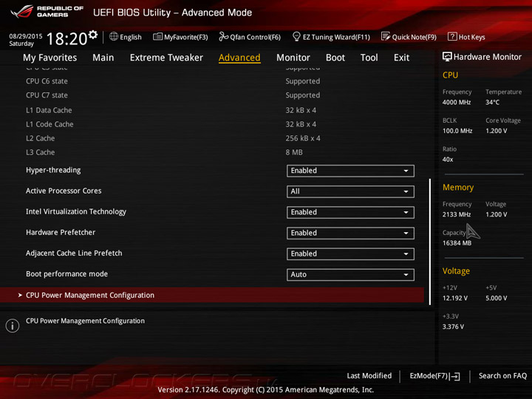Select the Advanced tab

pyautogui.click(x=239, y=58)
